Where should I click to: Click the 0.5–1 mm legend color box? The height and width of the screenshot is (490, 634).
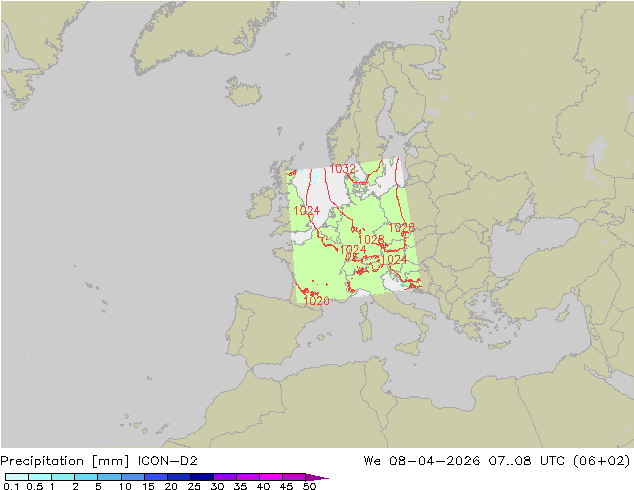pos(40,477)
